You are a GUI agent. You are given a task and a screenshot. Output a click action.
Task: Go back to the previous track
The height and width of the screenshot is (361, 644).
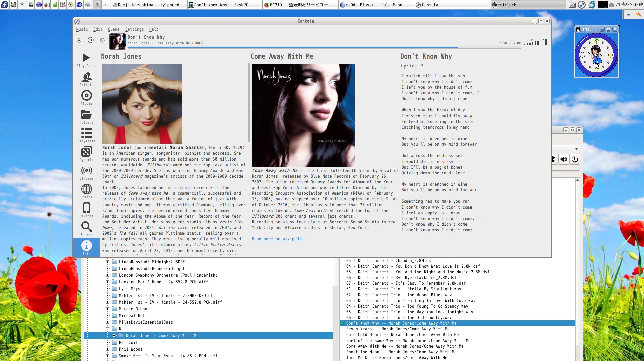coord(79,40)
